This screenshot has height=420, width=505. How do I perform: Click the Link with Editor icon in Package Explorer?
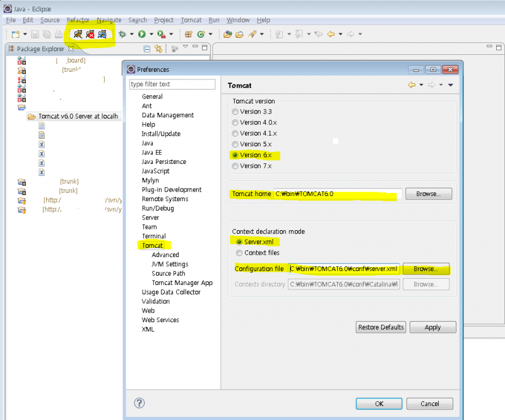coord(158,49)
